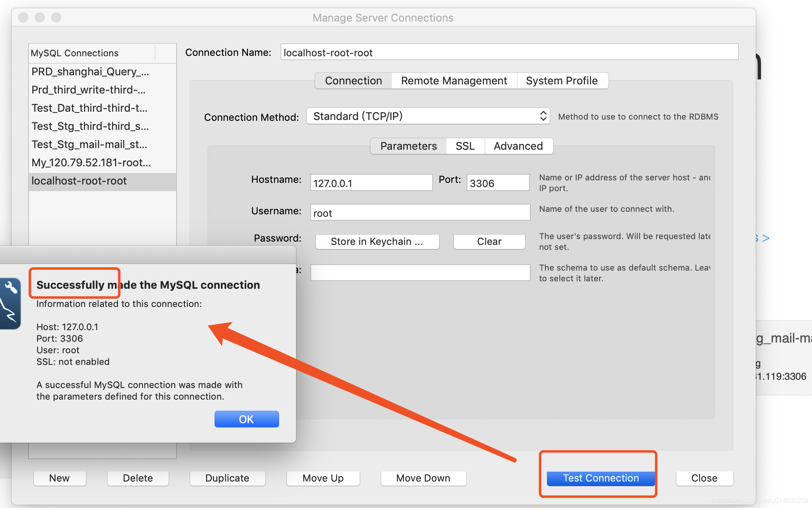The width and height of the screenshot is (812, 508).
Task: Focus the default schema input field
Action: pos(420,273)
